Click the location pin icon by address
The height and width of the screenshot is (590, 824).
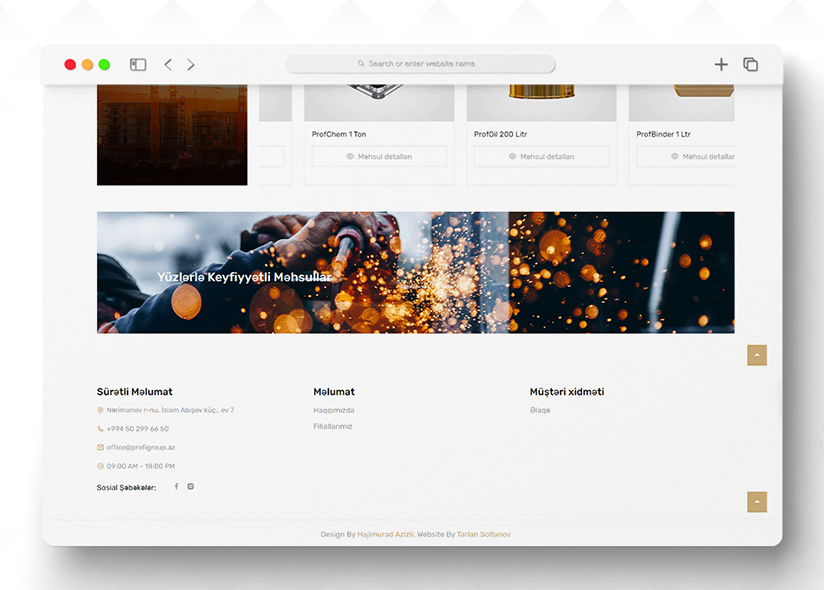[100, 410]
